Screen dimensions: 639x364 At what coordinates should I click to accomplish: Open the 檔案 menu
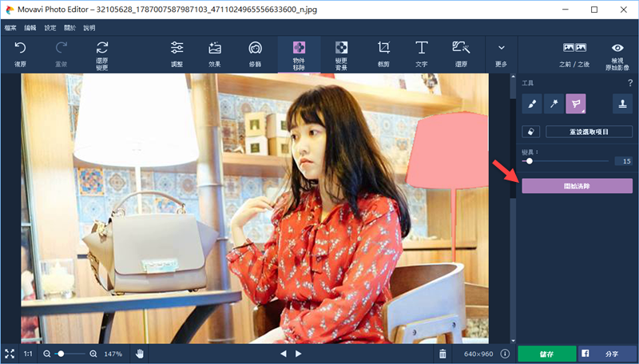[x=10, y=27]
